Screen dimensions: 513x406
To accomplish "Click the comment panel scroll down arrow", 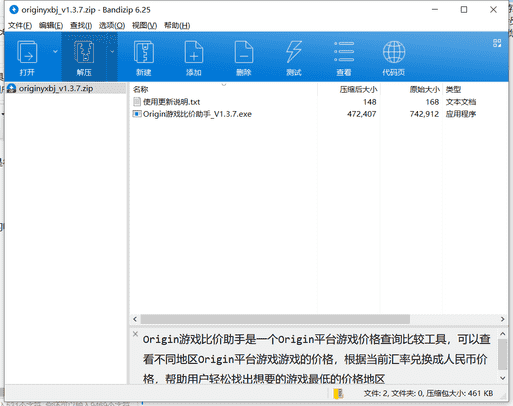I will (502, 378).
